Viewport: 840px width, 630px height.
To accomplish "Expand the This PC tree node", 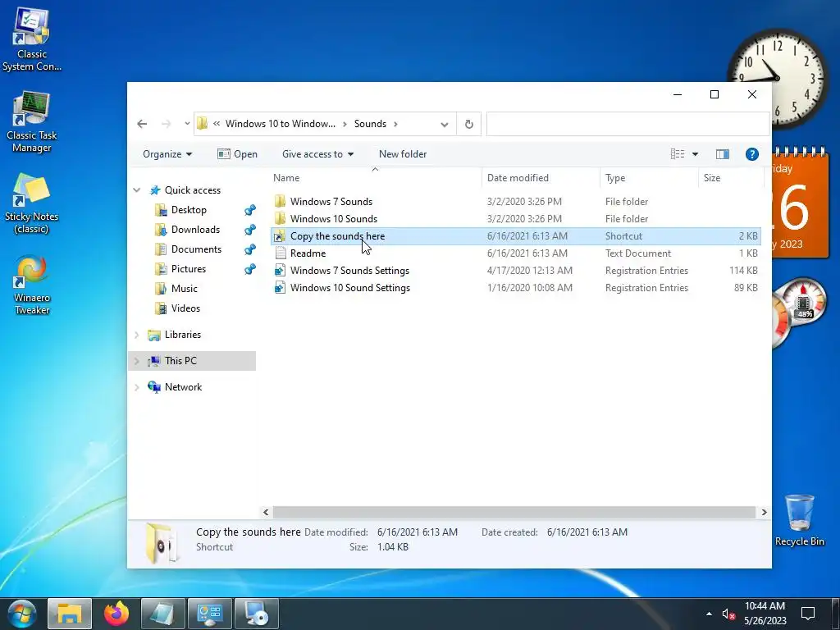I will pos(137,361).
